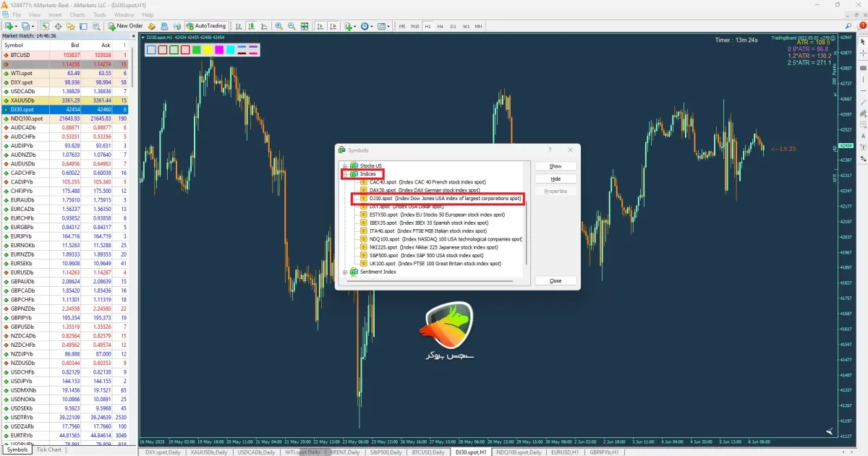This screenshot has height=456, width=868.
Task: Pick the cyan color swatch on chart
Action: click(230, 50)
